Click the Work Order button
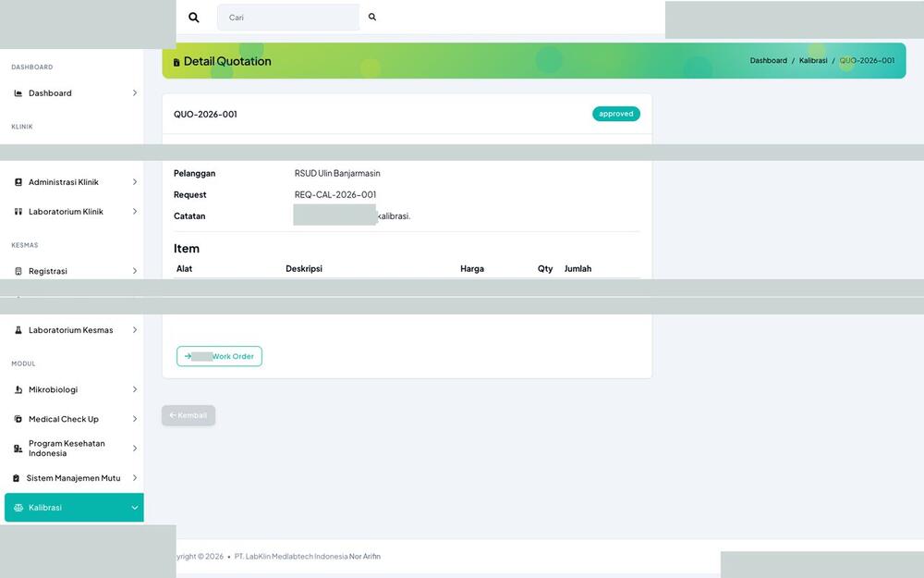Screen dimensions: 924x578 click(x=219, y=356)
